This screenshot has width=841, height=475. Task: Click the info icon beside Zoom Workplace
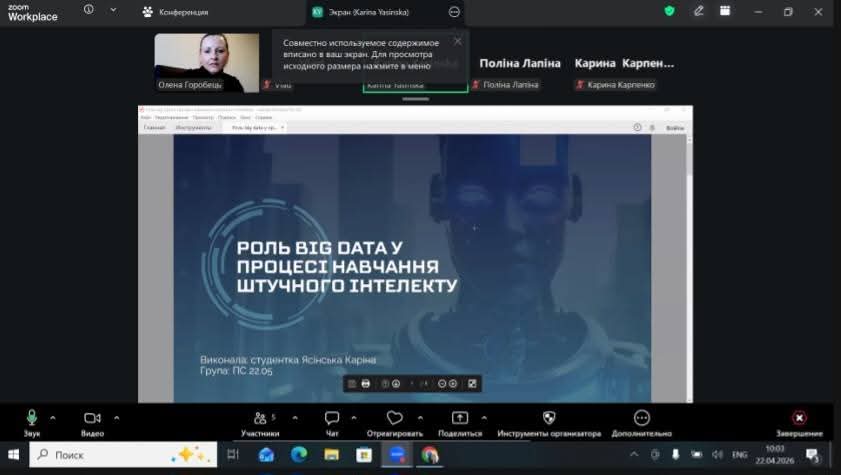(89, 10)
